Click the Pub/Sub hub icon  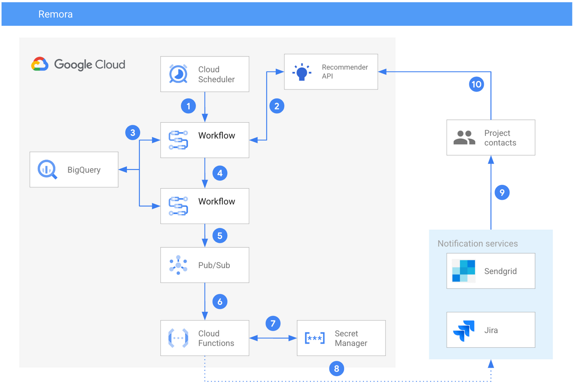[178, 265]
